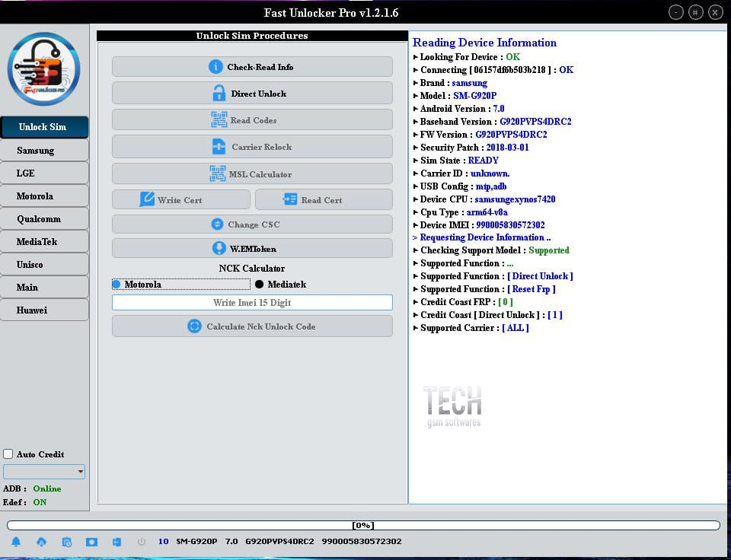The image size is (731, 560).
Task: Click the Write Imei 15 Digit field
Action: coord(252,302)
